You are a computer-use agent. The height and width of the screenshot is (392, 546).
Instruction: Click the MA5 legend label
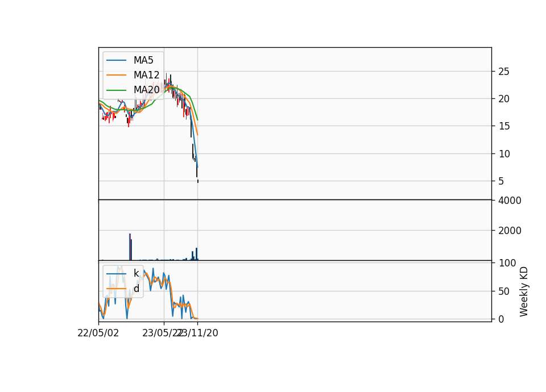[x=143, y=60]
